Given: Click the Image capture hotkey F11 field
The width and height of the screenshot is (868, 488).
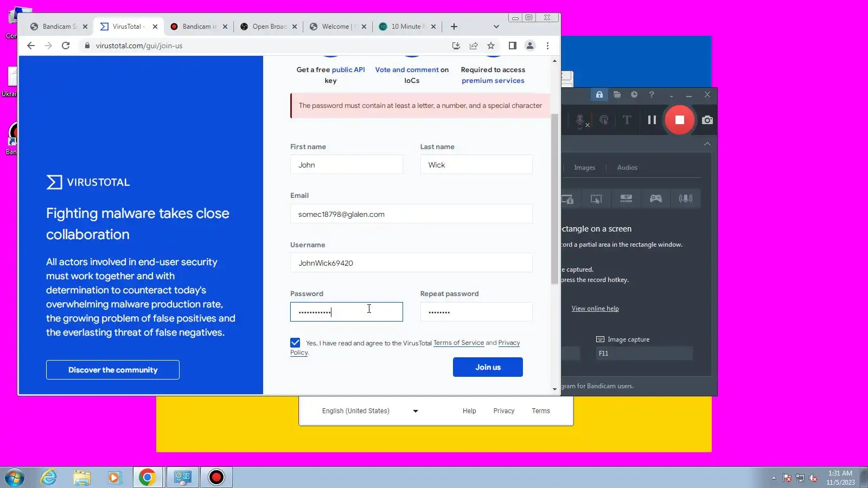Looking at the screenshot, I should 644,354.
